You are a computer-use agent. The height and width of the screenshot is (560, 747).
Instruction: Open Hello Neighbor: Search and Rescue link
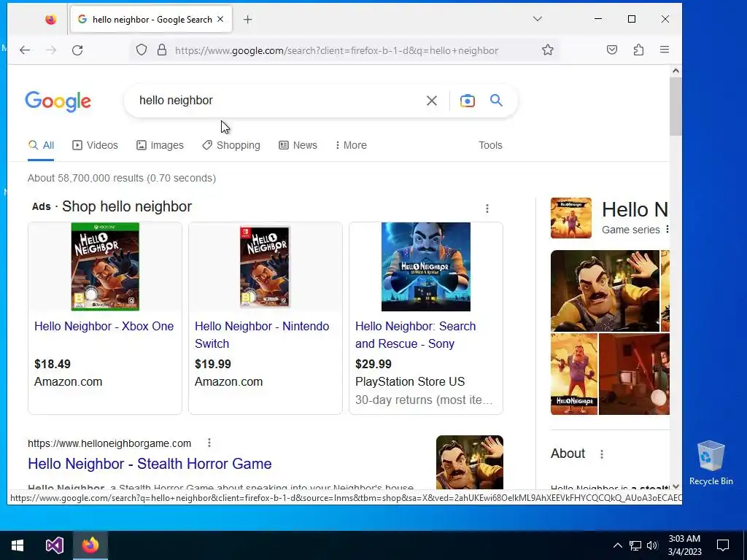coord(415,335)
